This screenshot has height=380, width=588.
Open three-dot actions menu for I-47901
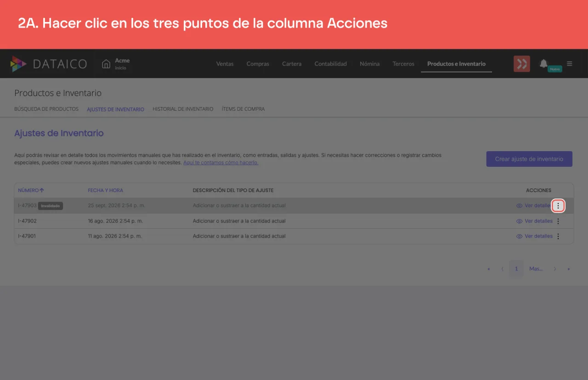558,236
